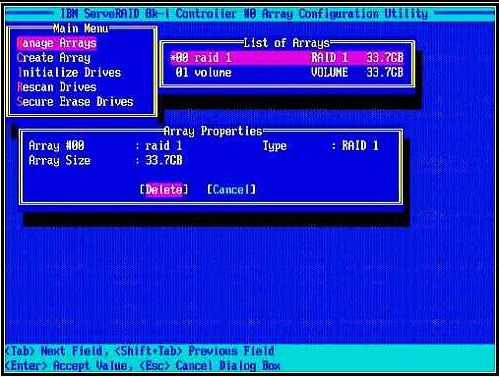Open the Create Array menu entry

[54, 58]
